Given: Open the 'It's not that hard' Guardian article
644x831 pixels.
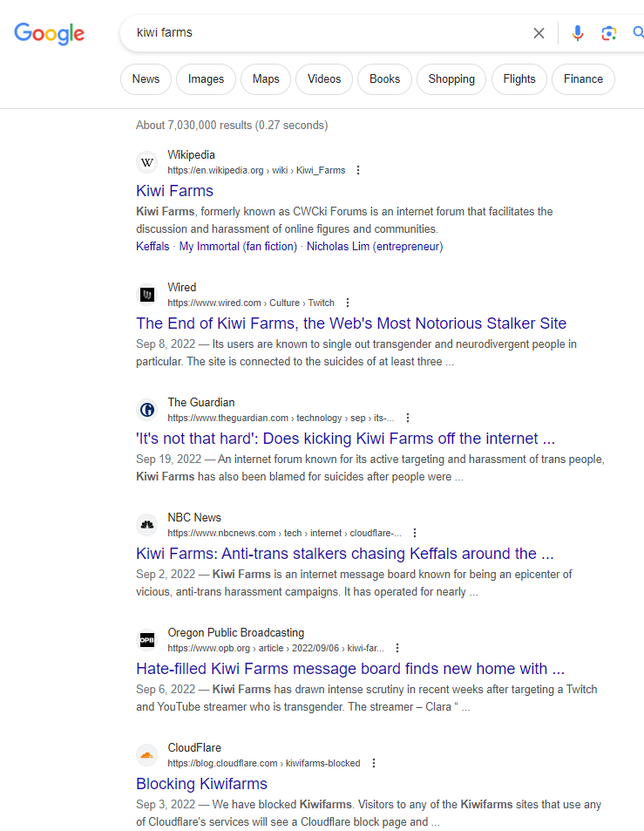Looking at the screenshot, I should [x=345, y=439].
